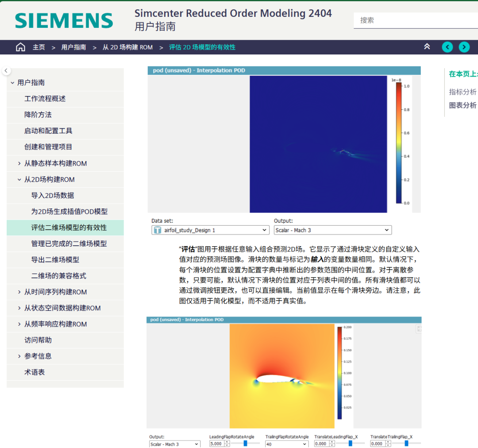Click the airfoil Mach field plot image

point(282,376)
